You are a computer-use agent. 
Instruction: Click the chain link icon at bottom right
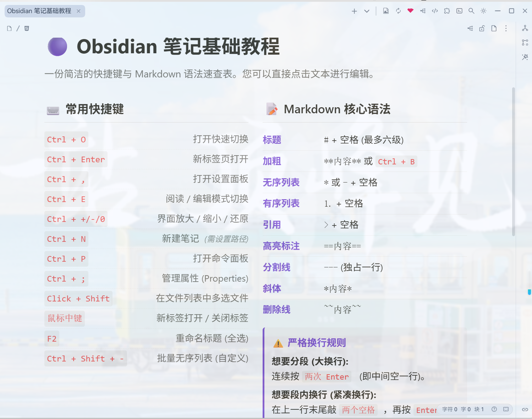[x=525, y=409]
